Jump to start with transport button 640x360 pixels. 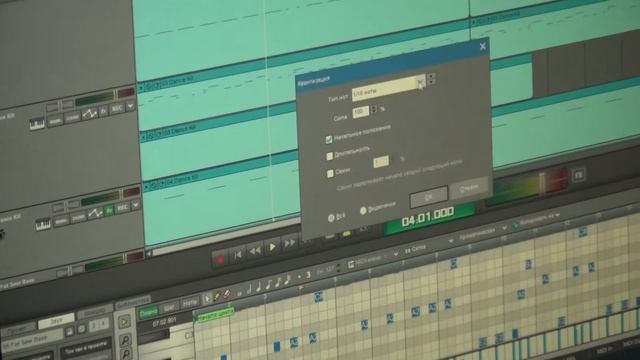[x=238, y=255]
